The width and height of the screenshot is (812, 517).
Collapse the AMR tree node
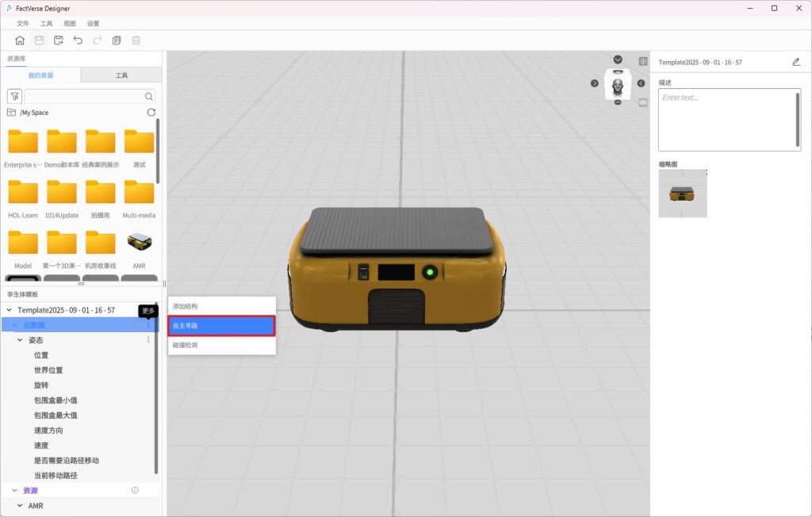(20, 506)
